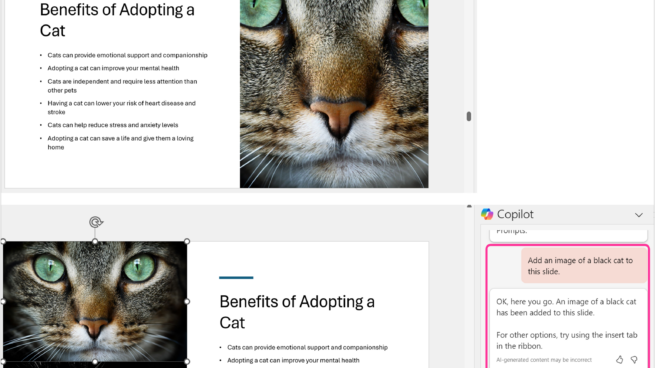Click the top-right corner handle of the image
This screenshot has width=655, height=368.
pyautogui.click(x=187, y=241)
